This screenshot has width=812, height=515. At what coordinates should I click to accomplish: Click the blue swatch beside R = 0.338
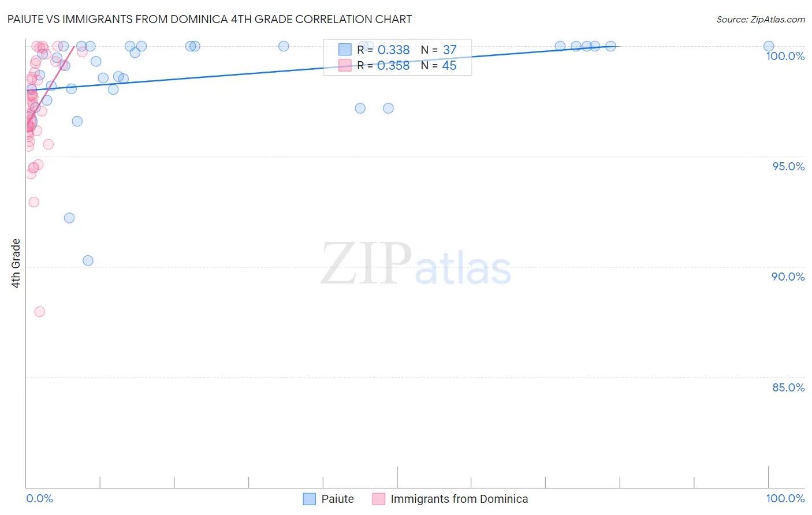pyautogui.click(x=345, y=50)
